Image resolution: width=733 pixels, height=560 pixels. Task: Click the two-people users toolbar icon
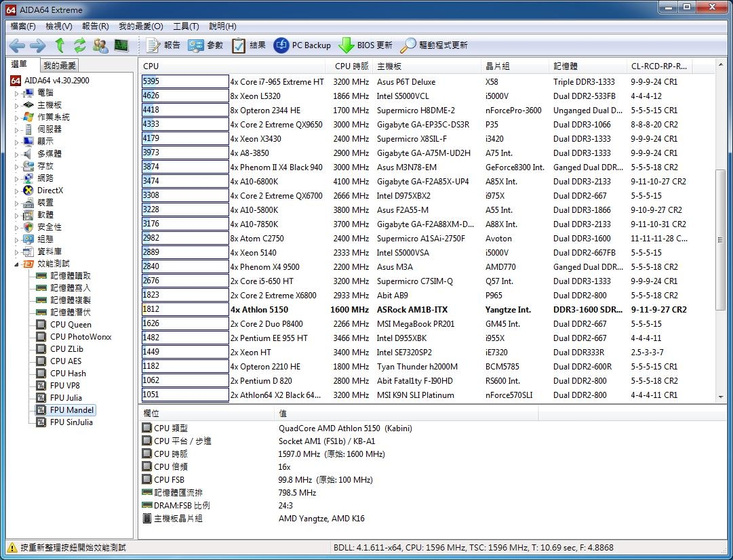tap(100, 45)
